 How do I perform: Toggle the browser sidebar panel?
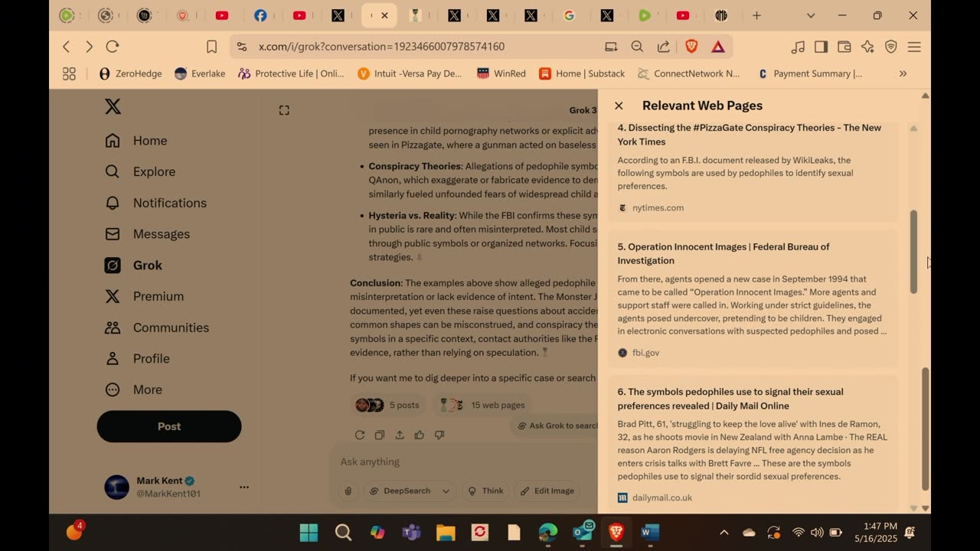click(821, 47)
